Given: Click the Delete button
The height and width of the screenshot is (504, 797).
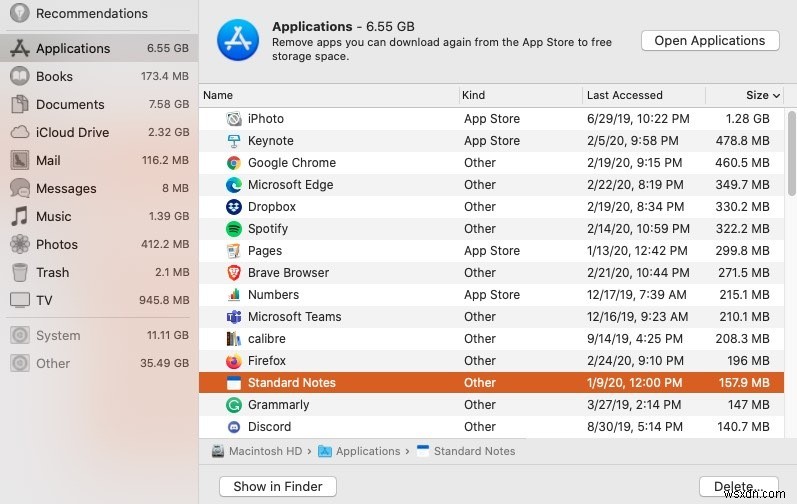Looking at the screenshot, I should pos(739,486).
